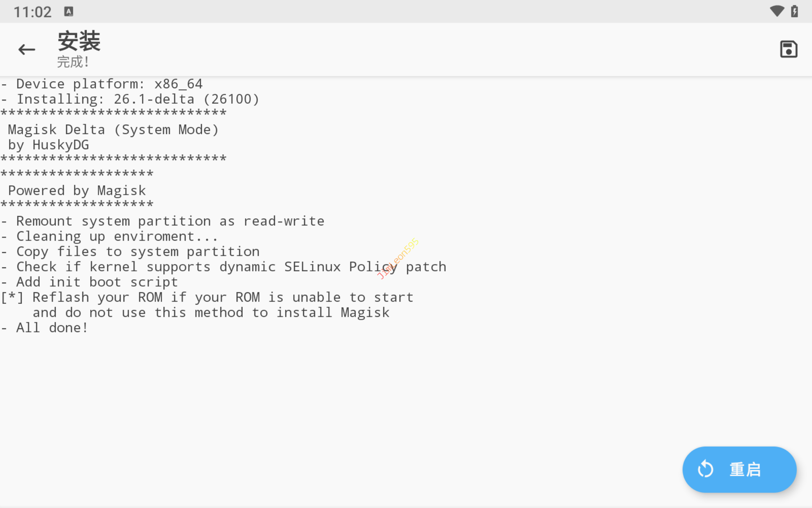812x508 pixels.
Task: Click the 'Powered by Magisk' line
Action: tap(77, 190)
